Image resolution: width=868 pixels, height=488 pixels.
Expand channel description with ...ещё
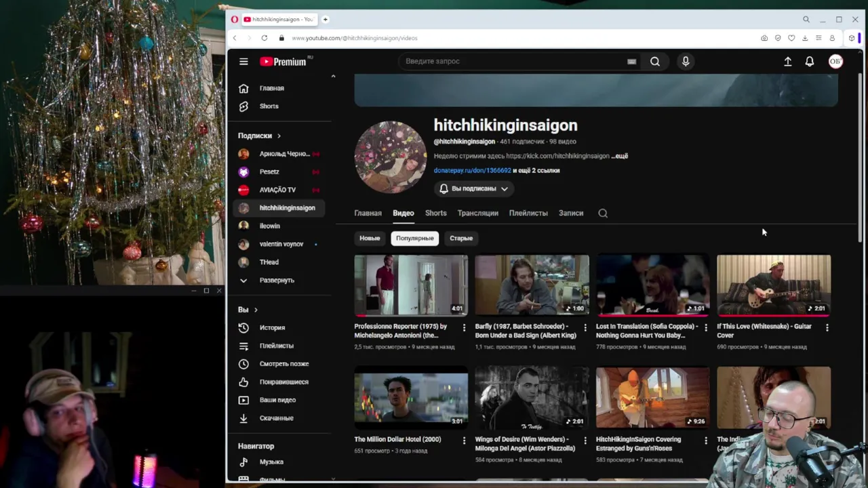(620, 156)
